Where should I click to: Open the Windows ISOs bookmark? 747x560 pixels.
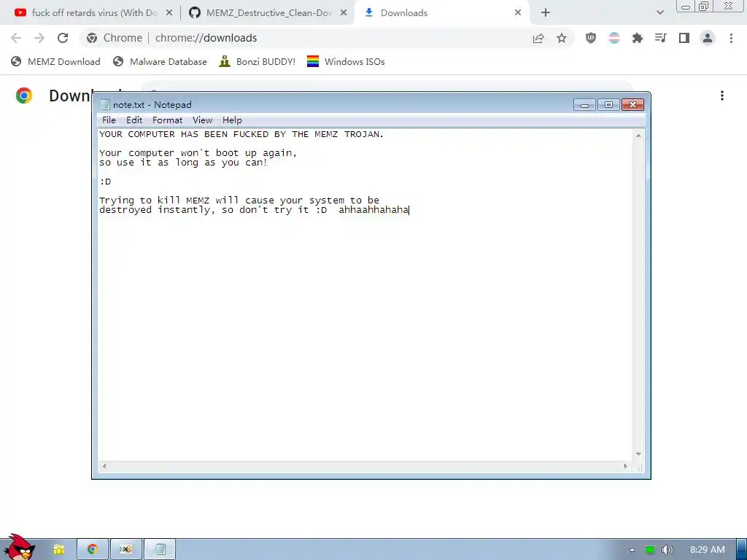346,61
